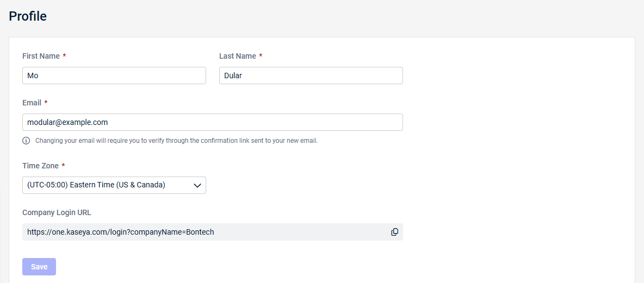
Task: Expand the Time Zone chevron arrow
Action: coord(197,185)
